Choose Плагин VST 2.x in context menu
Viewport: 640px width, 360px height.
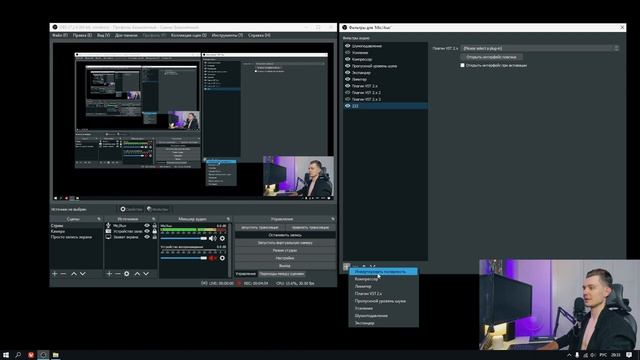383,293
